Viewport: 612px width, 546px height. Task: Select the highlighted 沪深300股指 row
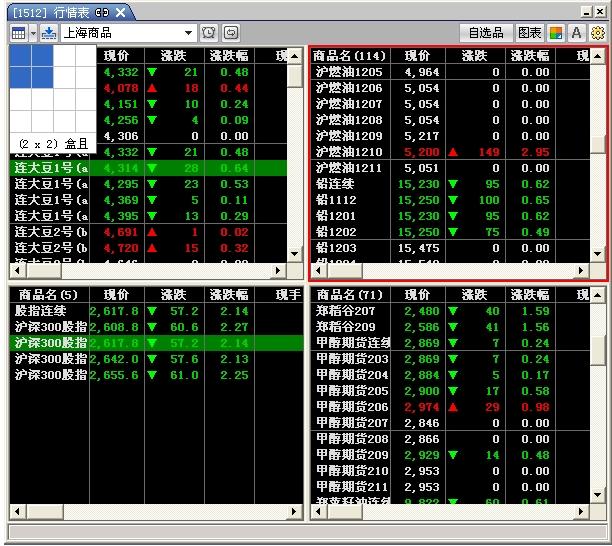tap(50, 343)
